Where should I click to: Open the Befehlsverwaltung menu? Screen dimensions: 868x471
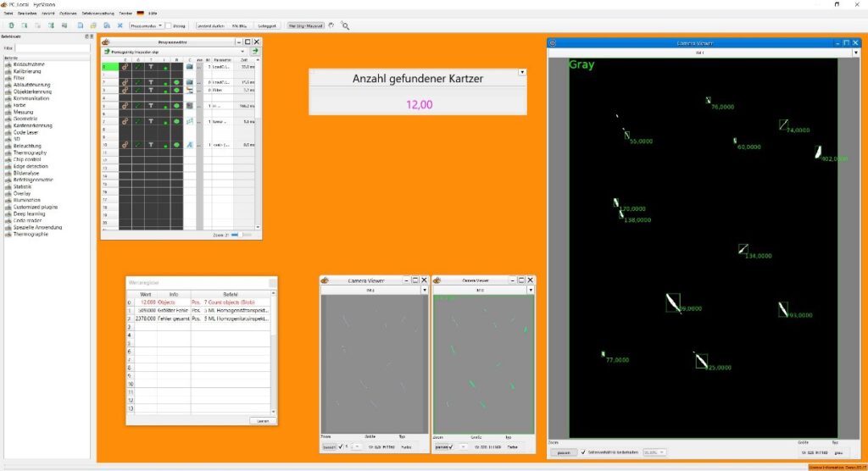98,14
